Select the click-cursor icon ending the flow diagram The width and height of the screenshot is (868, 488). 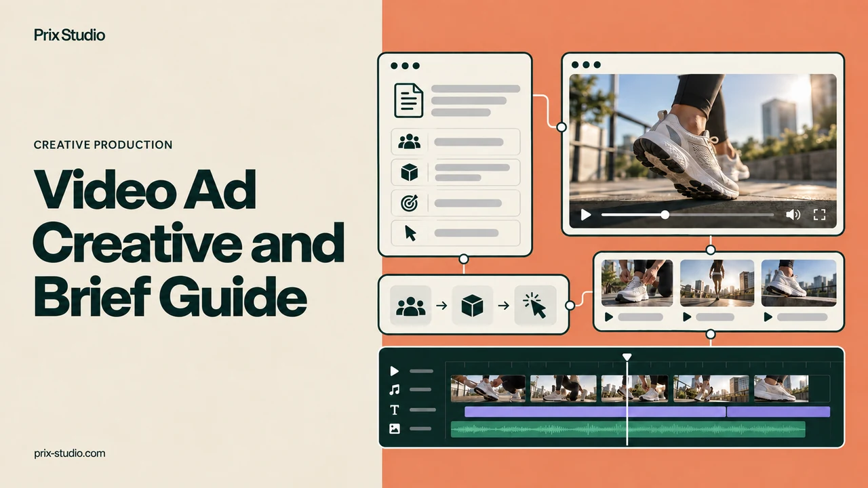(535, 305)
